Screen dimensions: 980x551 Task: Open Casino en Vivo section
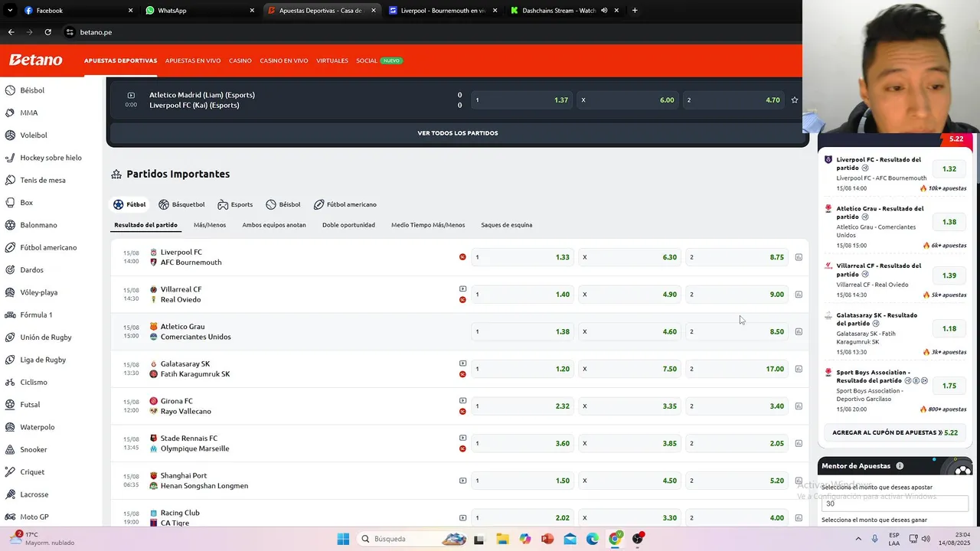[284, 60]
